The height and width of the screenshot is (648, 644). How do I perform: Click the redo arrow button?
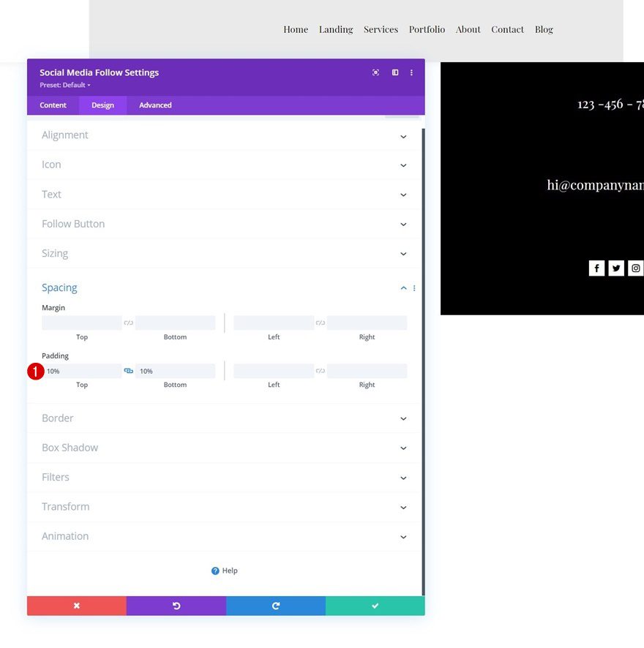(x=275, y=606)
